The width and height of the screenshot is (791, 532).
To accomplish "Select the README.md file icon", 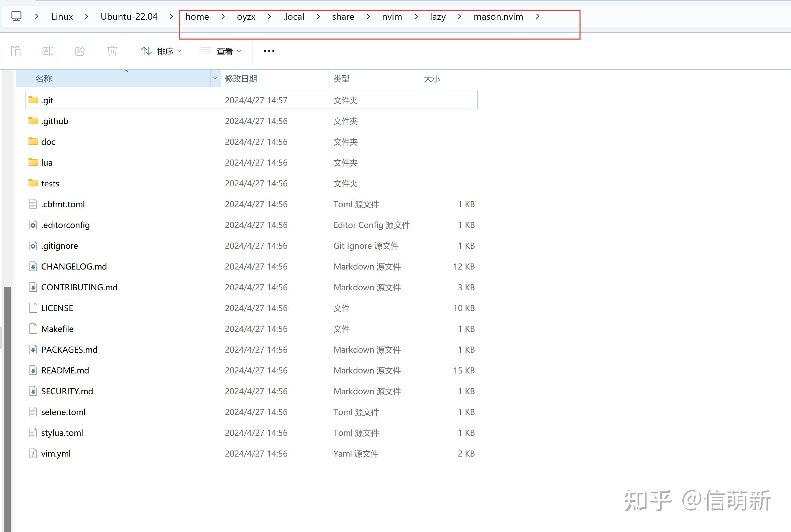I will [x=33, y=370].
